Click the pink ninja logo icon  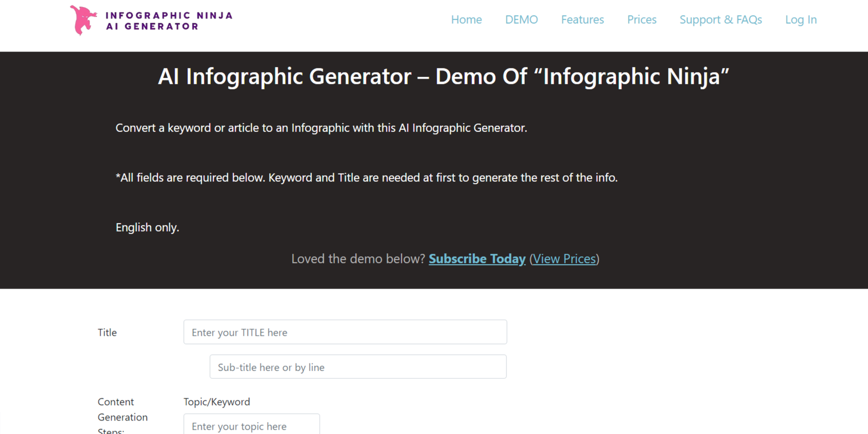click(84, 20)
